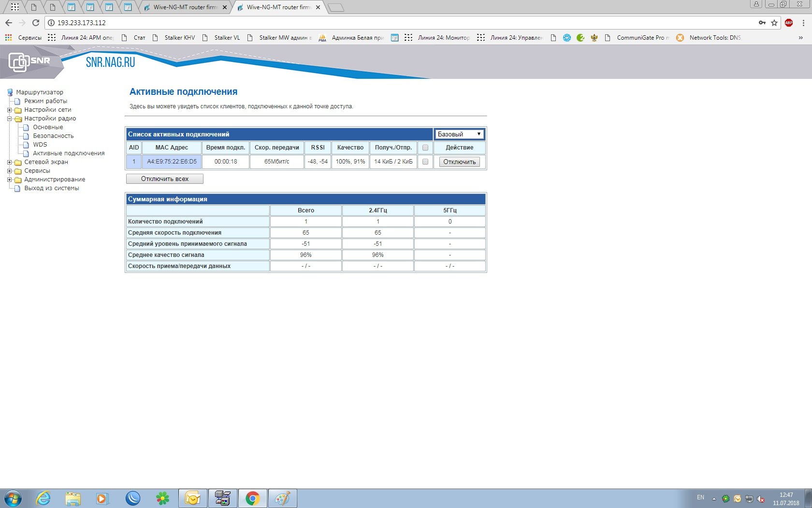812x508 pixels.
Task: Click the volume icon in the system tray
Action: (x=761, y=499)
